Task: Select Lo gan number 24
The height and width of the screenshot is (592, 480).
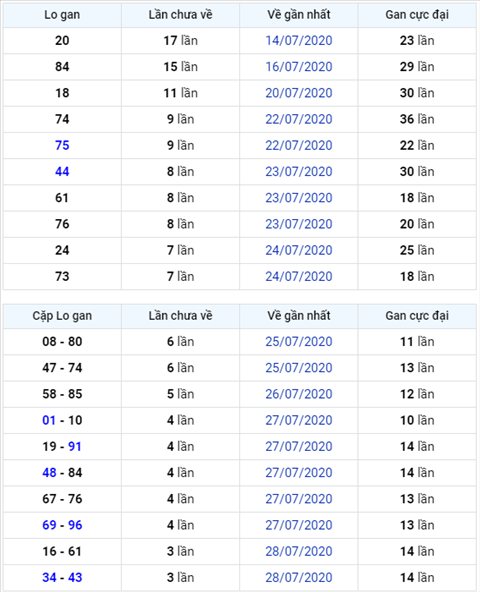Action: pos(62,250)
